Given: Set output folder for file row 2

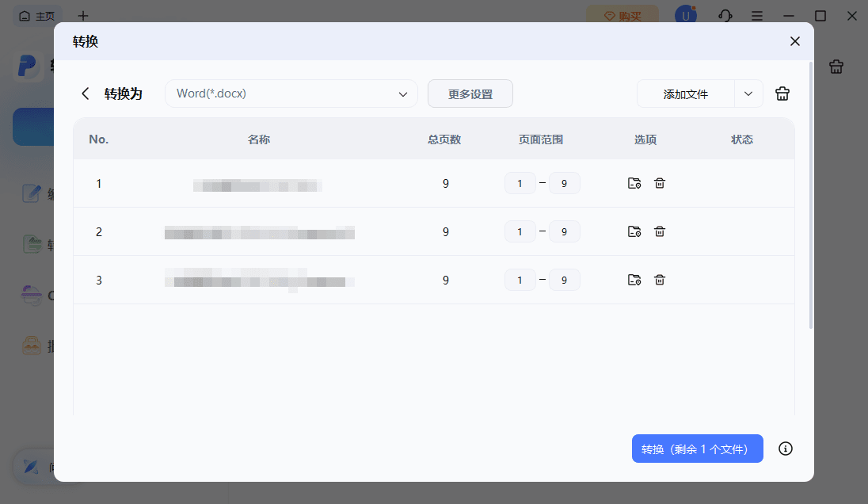Looking at the screenshot, I should coord(634,231).
